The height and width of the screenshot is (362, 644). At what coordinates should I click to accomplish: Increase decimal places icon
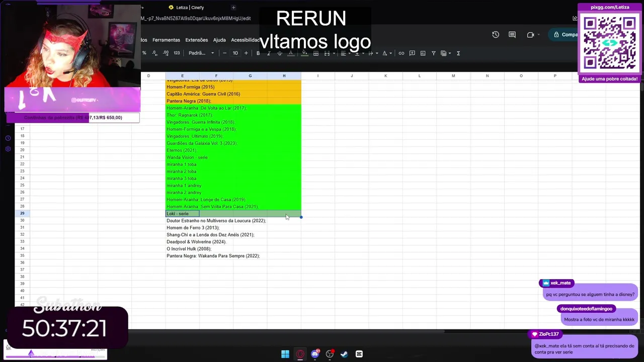(166, 53)
